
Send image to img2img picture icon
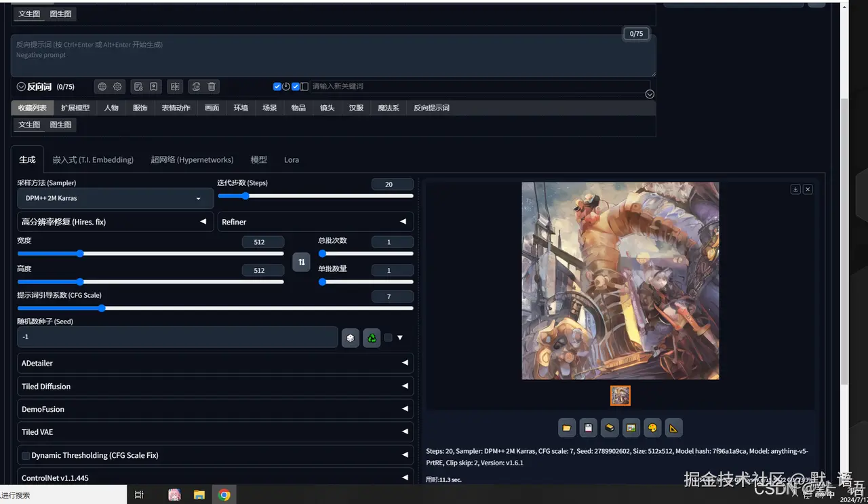631,428
